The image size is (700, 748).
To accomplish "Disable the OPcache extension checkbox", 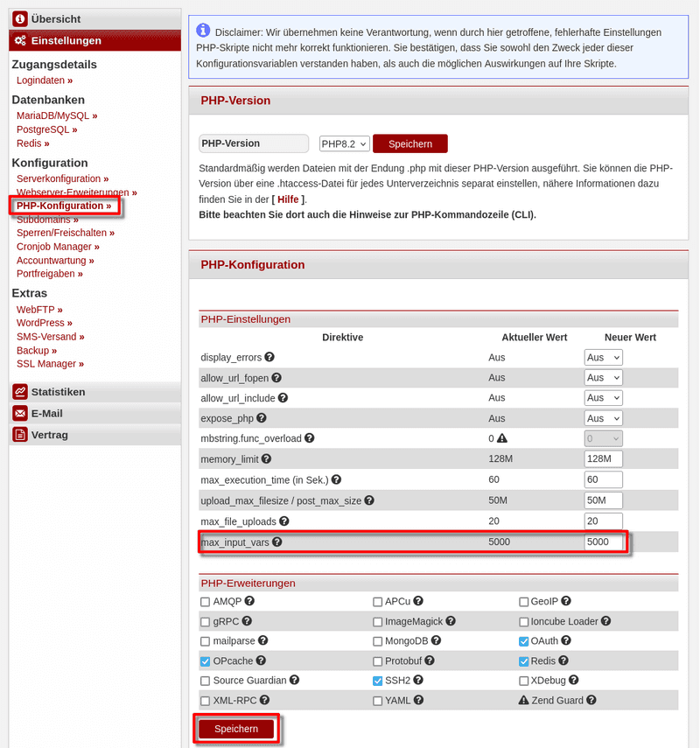I will click(x=205, y=661).
